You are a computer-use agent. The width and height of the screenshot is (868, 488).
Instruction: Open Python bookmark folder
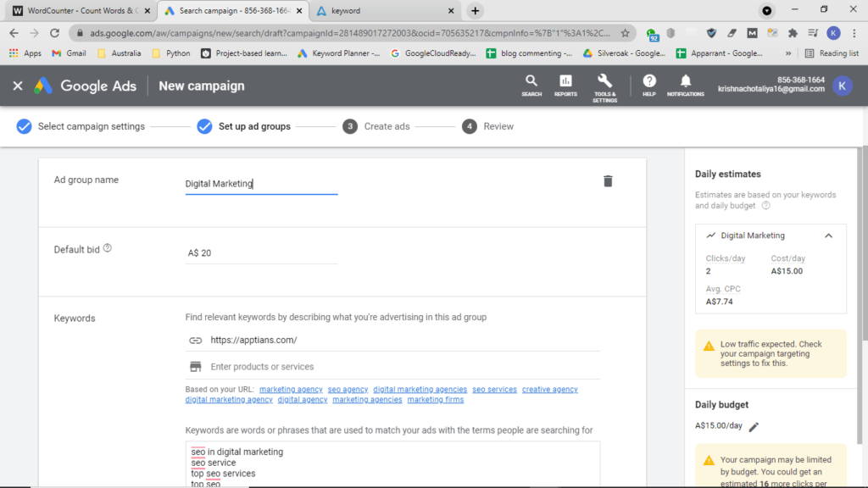coord(171,53)
